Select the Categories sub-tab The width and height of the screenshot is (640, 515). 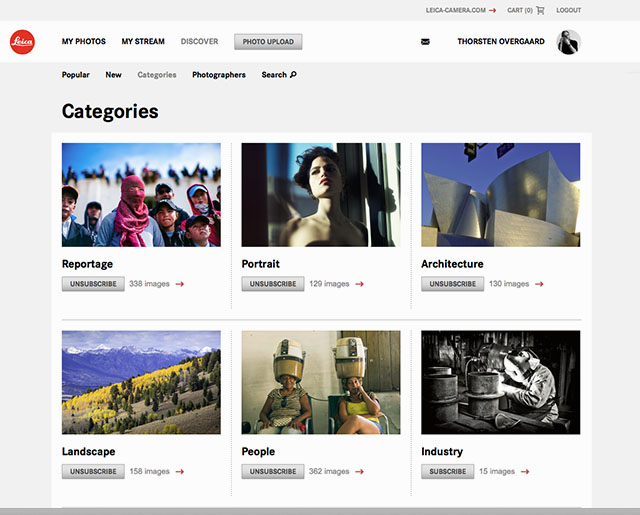[x=157, y=75]
